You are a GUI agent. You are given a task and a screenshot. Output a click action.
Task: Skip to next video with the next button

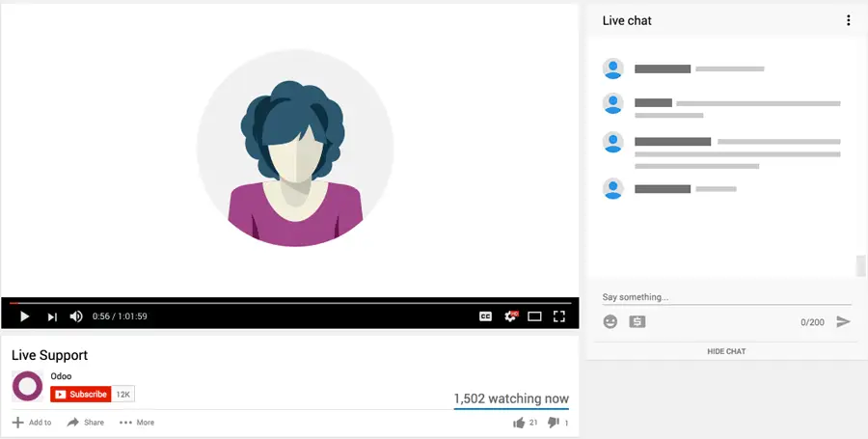tap(52, 316)
